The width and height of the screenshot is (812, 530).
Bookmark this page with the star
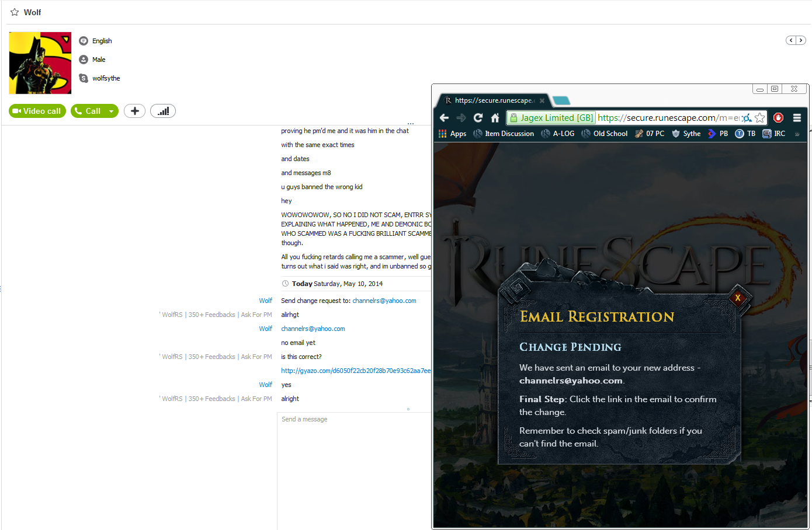pyautogui.click(x=759, y=118)
